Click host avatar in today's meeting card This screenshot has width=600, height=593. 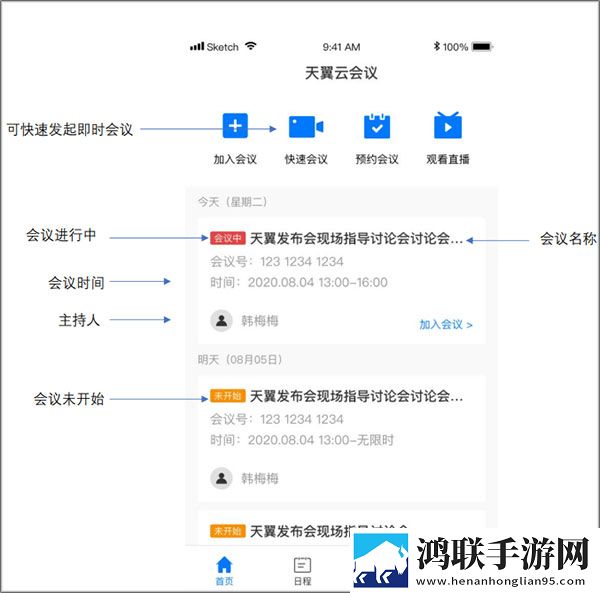coord(222,321)
